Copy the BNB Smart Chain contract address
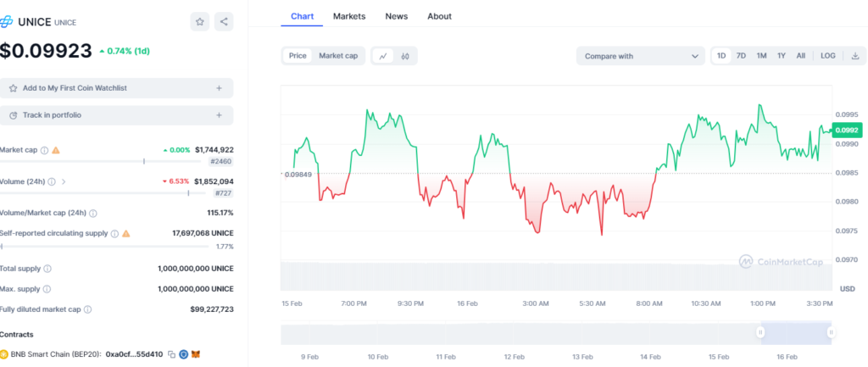 [x=171, y=353]
